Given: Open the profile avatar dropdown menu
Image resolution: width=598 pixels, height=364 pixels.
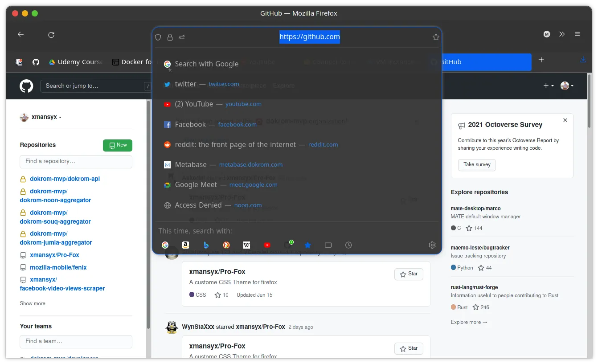Looking at the screenshot, I should pyautogui.click(x=566, y=86).
